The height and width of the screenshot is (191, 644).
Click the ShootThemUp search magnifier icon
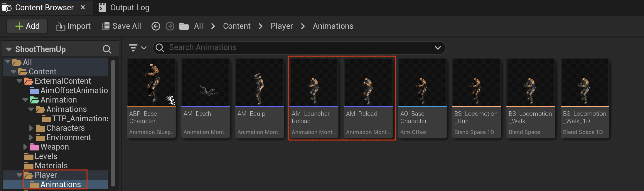pyautogui.click(x=107, y=49)
